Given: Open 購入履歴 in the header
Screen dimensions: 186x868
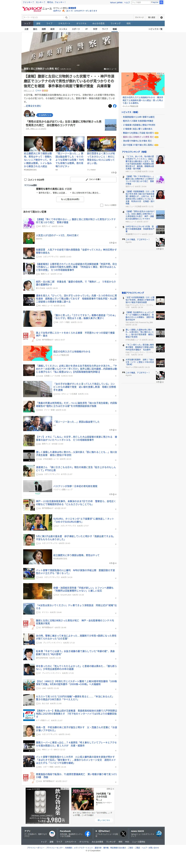Looking at the screenshot, I should pos(152,18).
